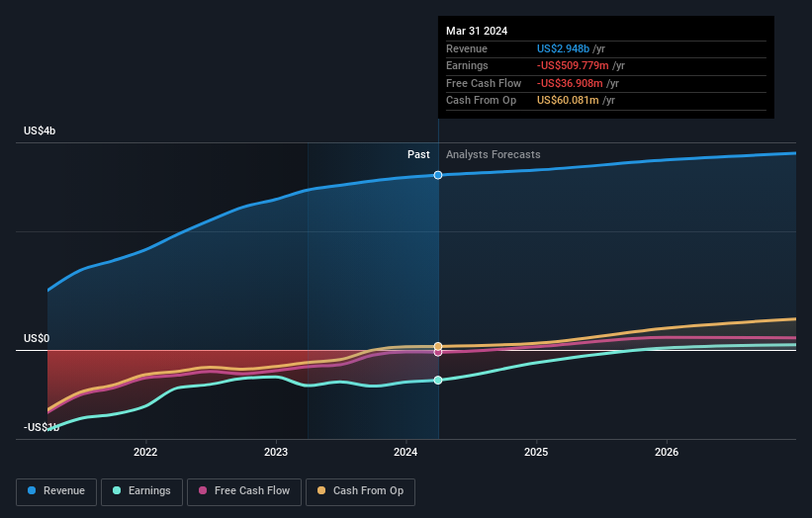The image size is (812, 518).
Task: Click the 2025 x-axis label
Action: [536, 453]
